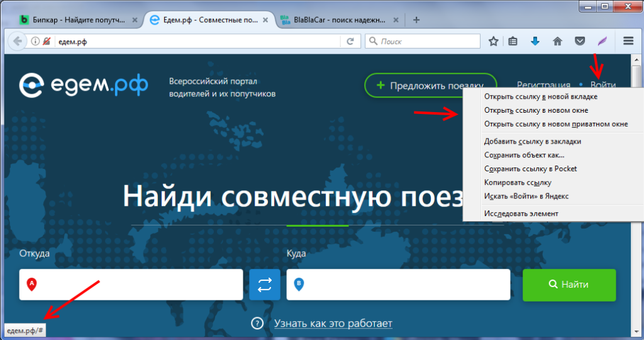This screenshot has width=644, height=340.
Task: Click the purple feather toolbar icon
Action: click(602, 41)
